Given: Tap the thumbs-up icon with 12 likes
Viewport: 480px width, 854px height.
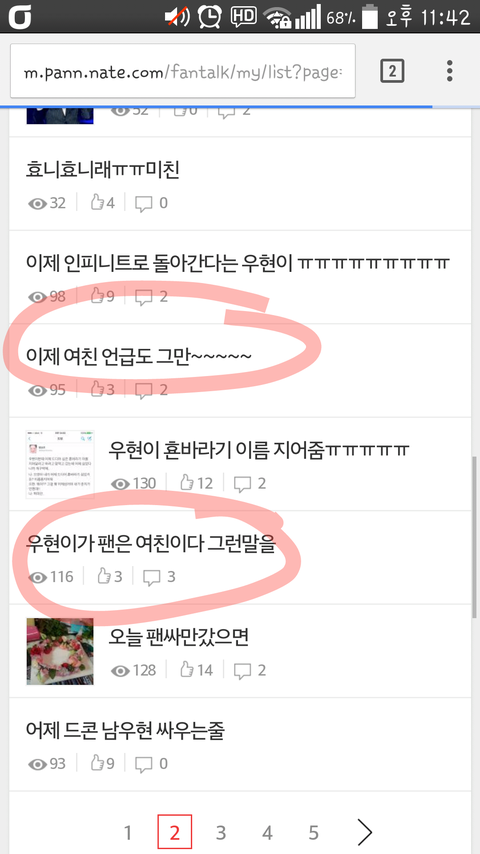Looking at the screenshot, I should (x=187, y=483).
